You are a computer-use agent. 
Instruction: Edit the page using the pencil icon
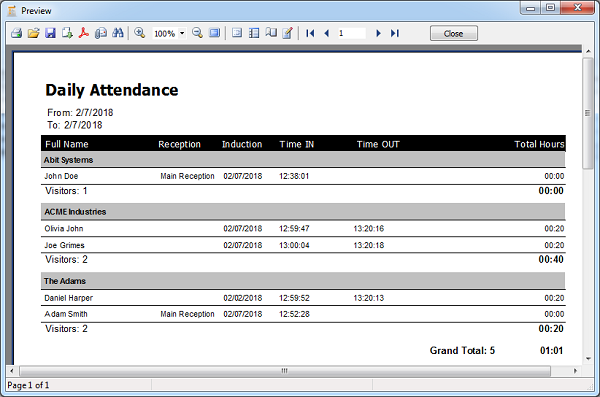(288, 33)
